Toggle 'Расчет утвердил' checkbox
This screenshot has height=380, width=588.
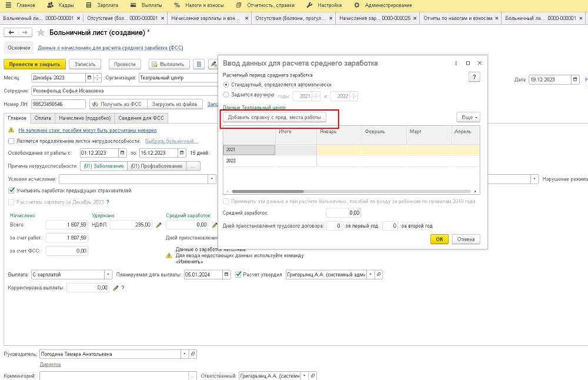(238, 275)
